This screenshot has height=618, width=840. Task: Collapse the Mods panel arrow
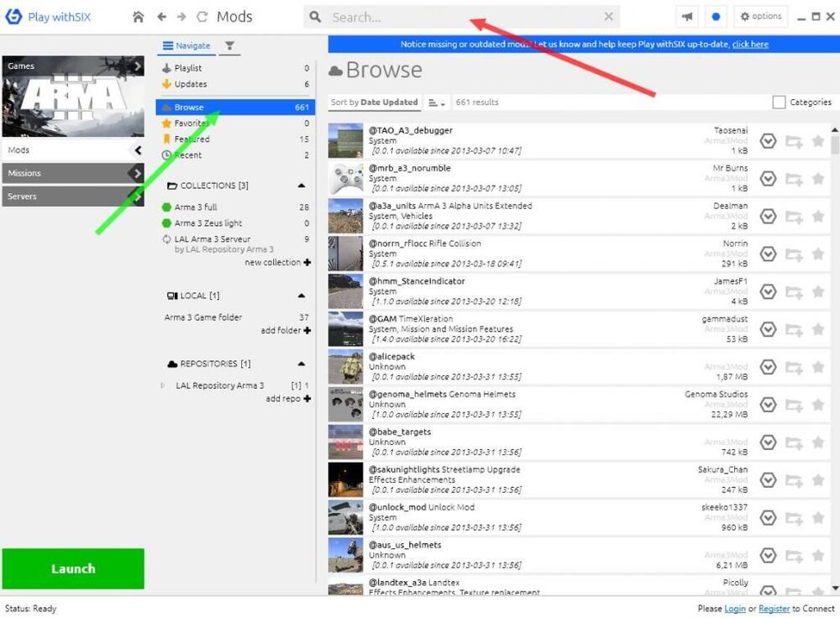tap(138, 150)
